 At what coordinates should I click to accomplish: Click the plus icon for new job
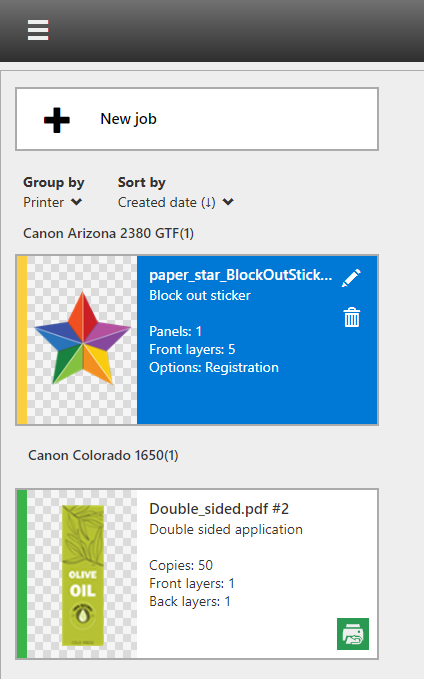57,120
